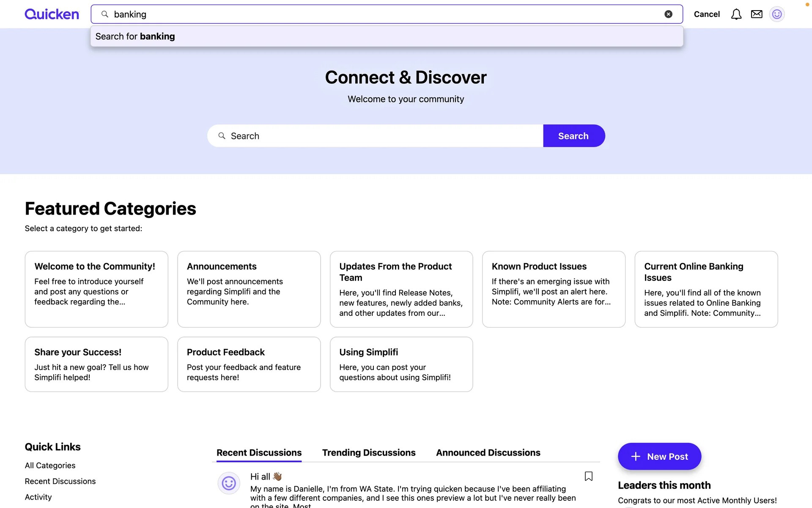Create a New Post
Screen dimensions: 812x508
tap(659, 456)
